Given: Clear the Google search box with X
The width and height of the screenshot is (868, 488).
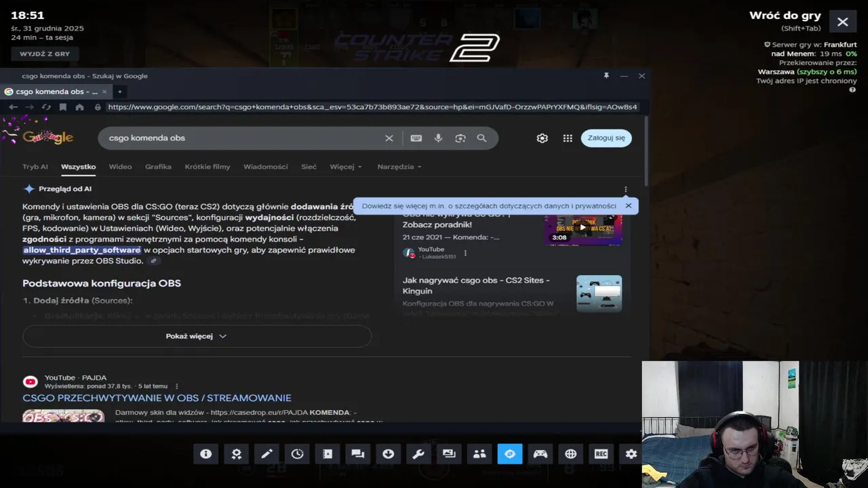Looking at the screenshot, I should click(x=389, y=138).
